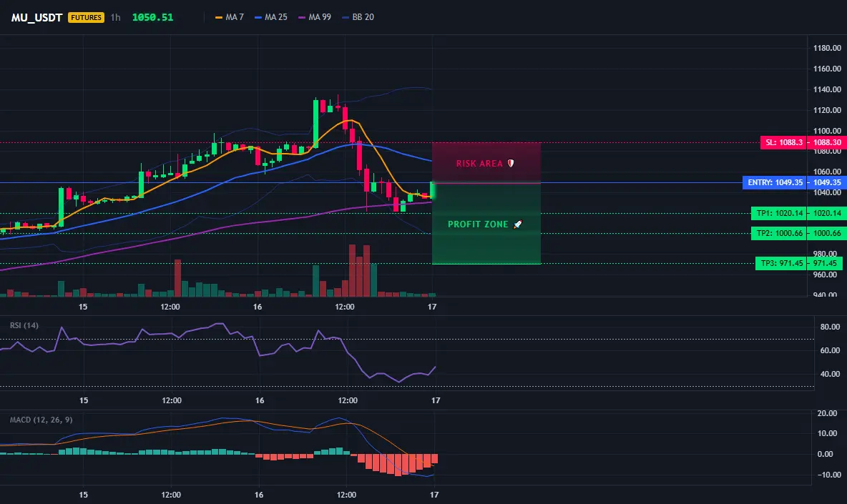
Task: Click the FUTURES badge next to MU_USDT
Action: (x=86, y=17)
